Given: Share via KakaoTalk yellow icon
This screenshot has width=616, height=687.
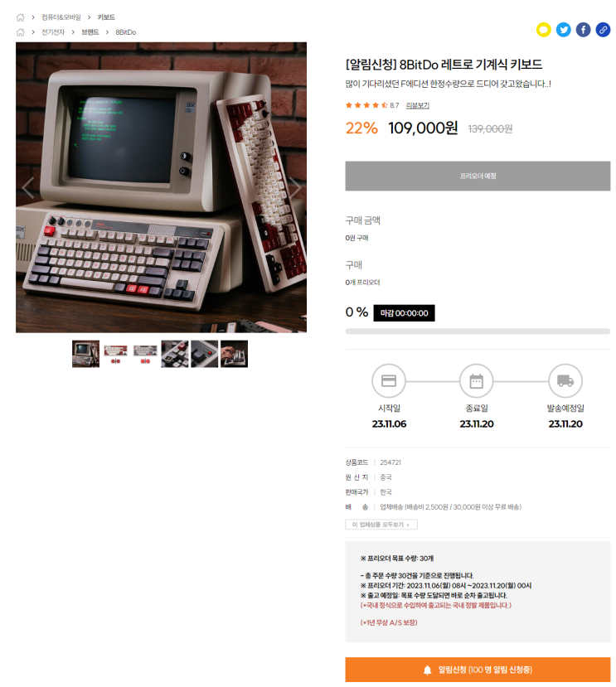Looking at the screenshot, I should 543,30.
